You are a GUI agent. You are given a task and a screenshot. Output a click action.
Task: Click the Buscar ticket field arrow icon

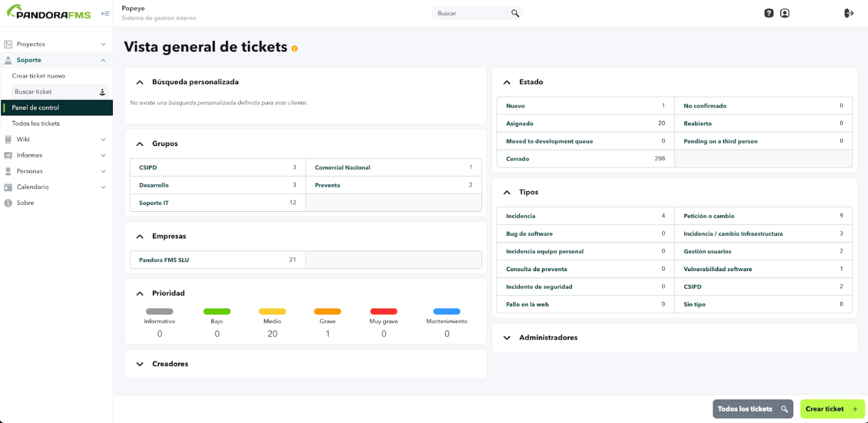tap(102, 92)
